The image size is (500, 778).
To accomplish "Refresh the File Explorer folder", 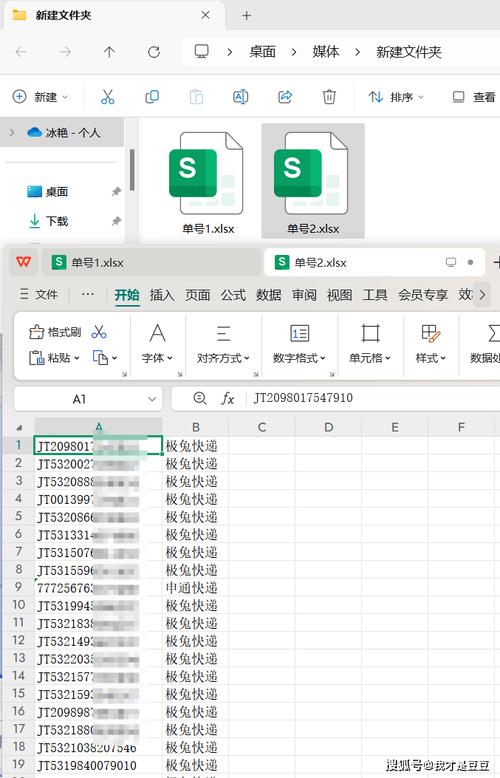I will point(154,52).
